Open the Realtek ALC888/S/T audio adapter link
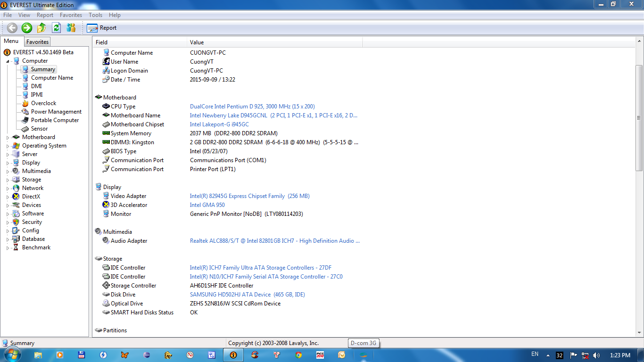644x362 pixels. 274,241
